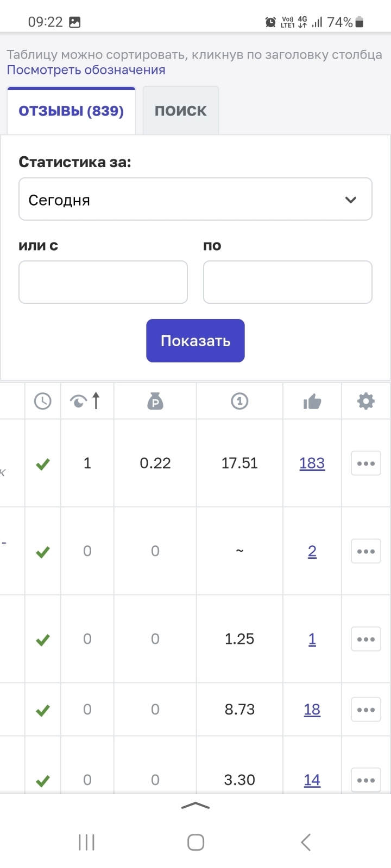Switch to the ПОИСК tab
391x868 pixels.
(x=181, y=111)
